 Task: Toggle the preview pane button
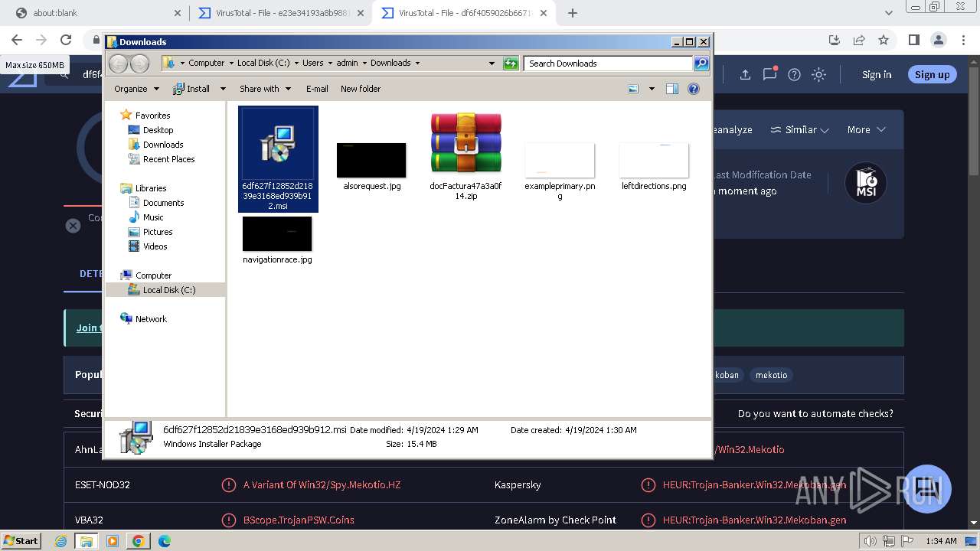[x=672, y=89]
